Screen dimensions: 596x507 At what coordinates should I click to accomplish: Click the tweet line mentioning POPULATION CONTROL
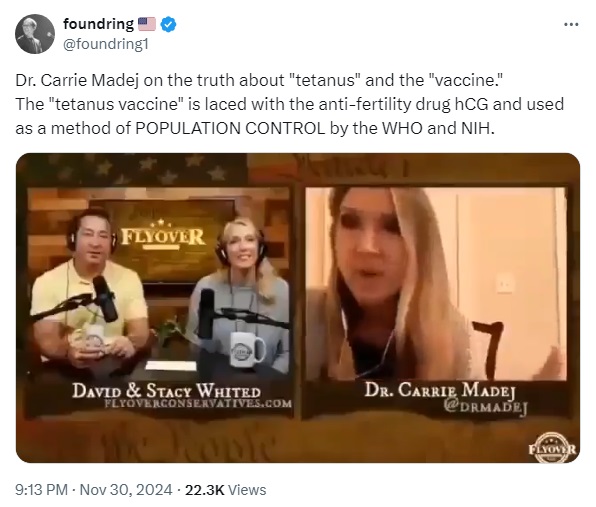[255, 128]
